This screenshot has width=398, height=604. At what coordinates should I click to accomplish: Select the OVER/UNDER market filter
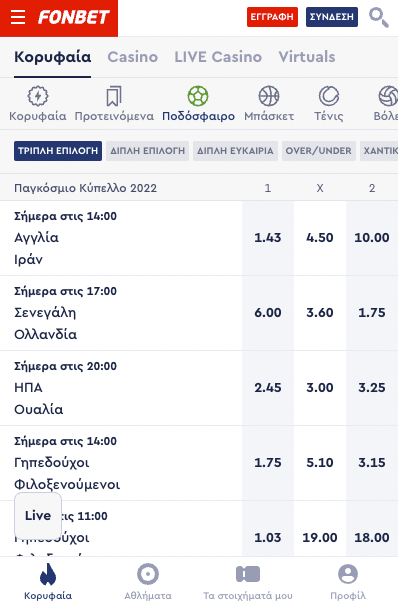pyautogui.click(x=319, y=151)
